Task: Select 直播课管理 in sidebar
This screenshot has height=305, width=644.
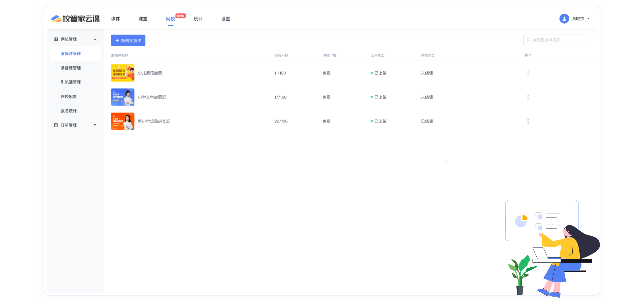Action: click(x=71, y=54)
